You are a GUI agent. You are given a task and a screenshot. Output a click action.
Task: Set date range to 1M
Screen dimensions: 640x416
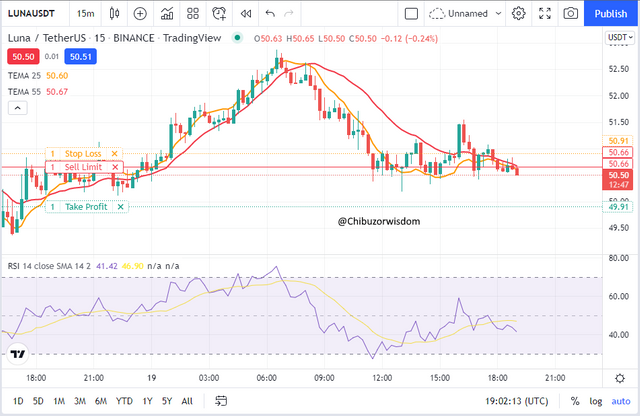pos(59,401)
